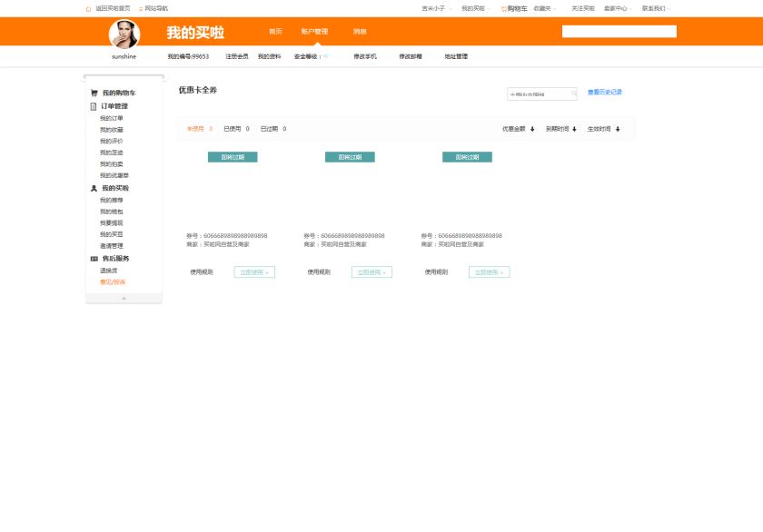Click the 我的资料 profile link
Viewport: 763px width, 532px height.
point(269,56)
